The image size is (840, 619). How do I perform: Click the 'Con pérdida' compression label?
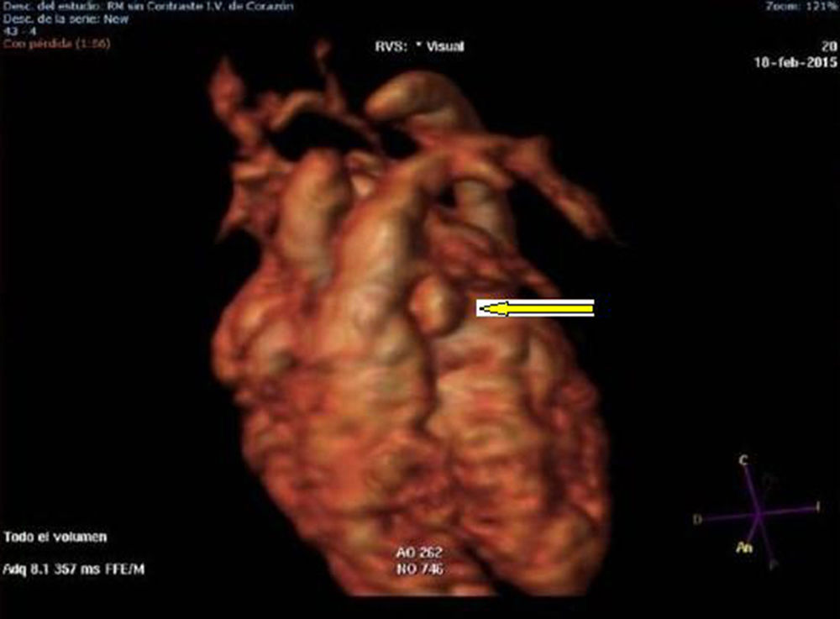[56, 44]
